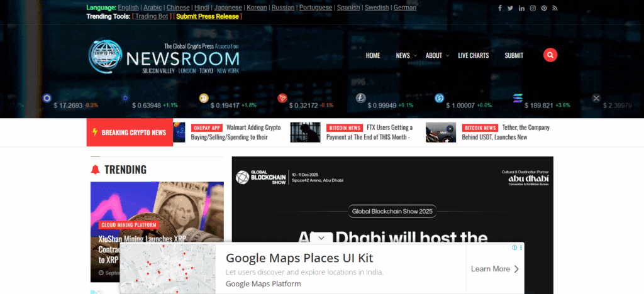Visit the LinkedIn icon in header
The image size is (644, 294).
(522, 8)
